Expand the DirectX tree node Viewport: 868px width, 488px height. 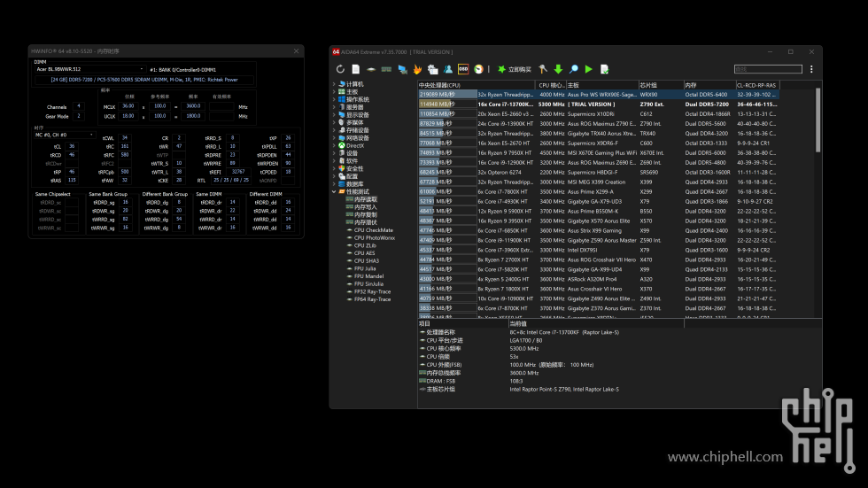(x=334, y=145)
